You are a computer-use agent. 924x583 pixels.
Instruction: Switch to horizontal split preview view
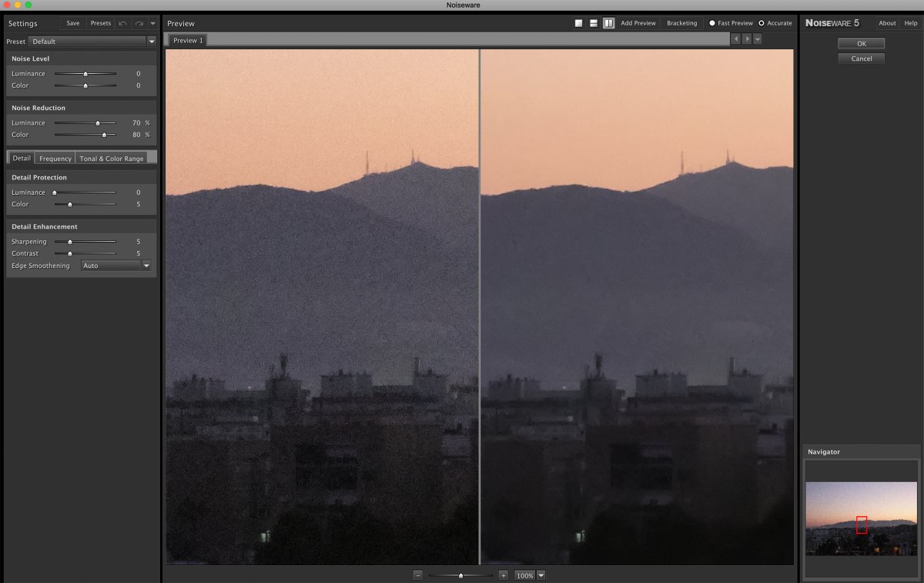tap(594, 23)
